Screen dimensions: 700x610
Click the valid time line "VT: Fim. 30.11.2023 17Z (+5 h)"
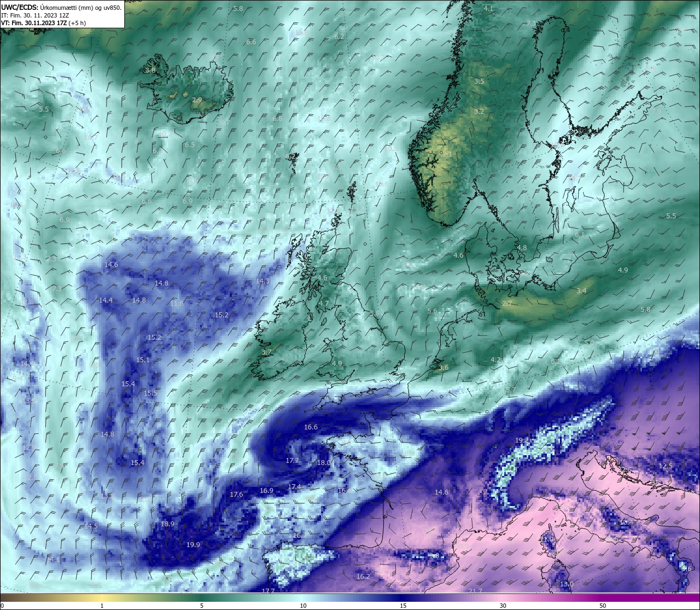(43, 23)
